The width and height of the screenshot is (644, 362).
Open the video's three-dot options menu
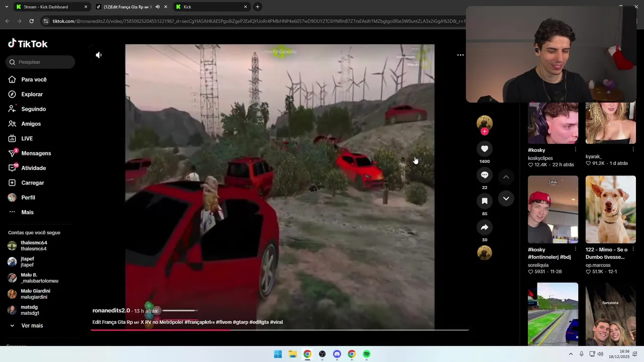pyautogui.click(x=460, y=55)
